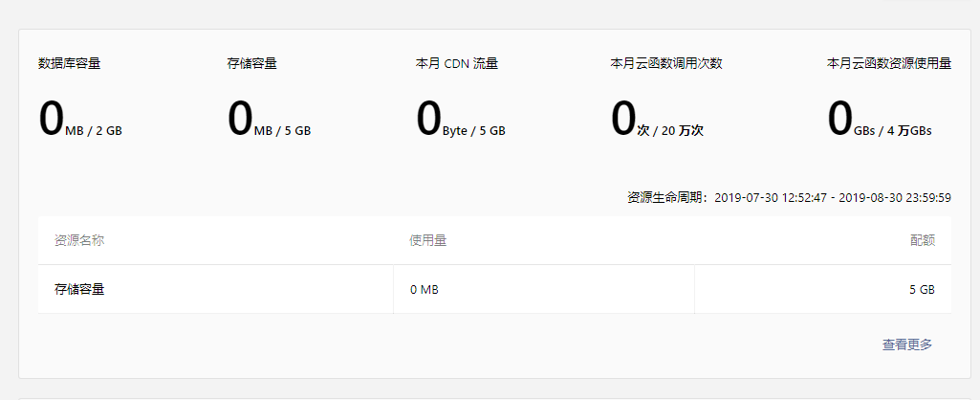Image resolution: width=980 pixels, height=400 pixels.
Task: Click the function calls value 0 次 / 20 万次
Action: click(657, 121)
